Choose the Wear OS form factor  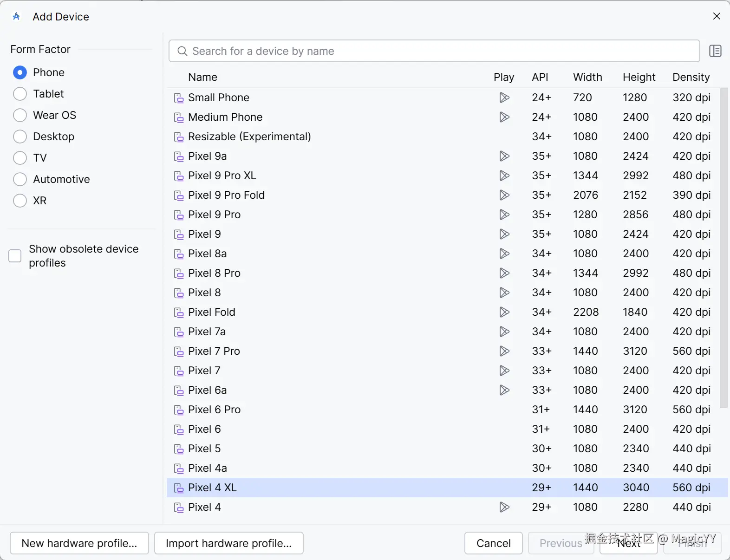20,115
